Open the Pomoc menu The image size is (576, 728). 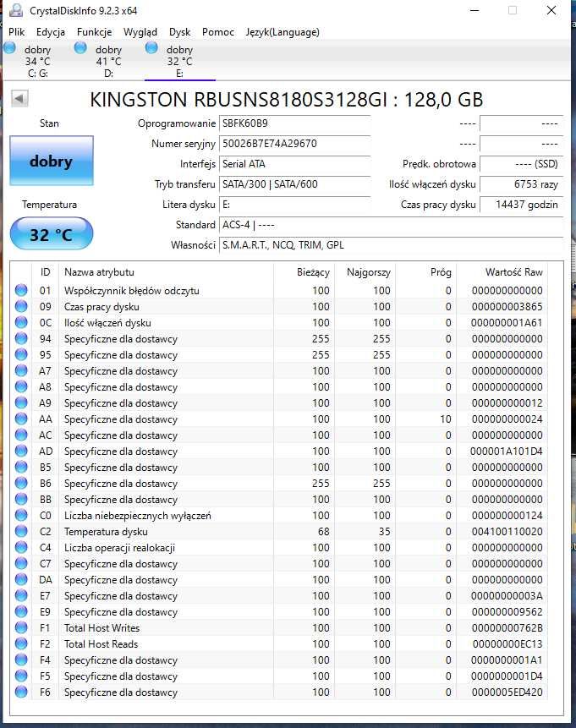pyautogui.click(x=218, y=32)
